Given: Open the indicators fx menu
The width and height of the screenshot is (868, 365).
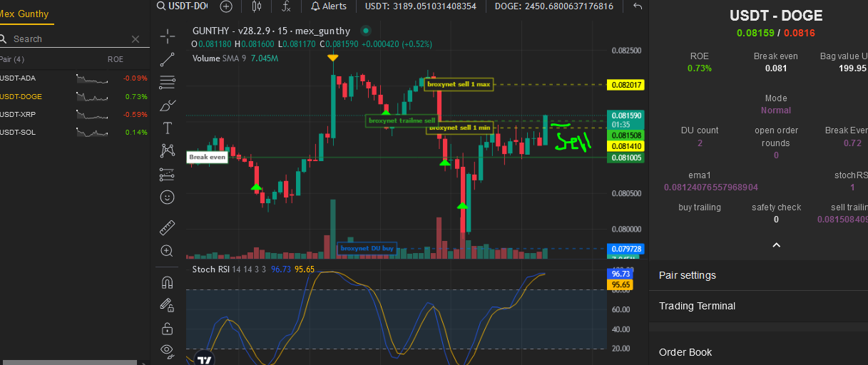Looking at the screenshot, I should click(x=286, y=6).
